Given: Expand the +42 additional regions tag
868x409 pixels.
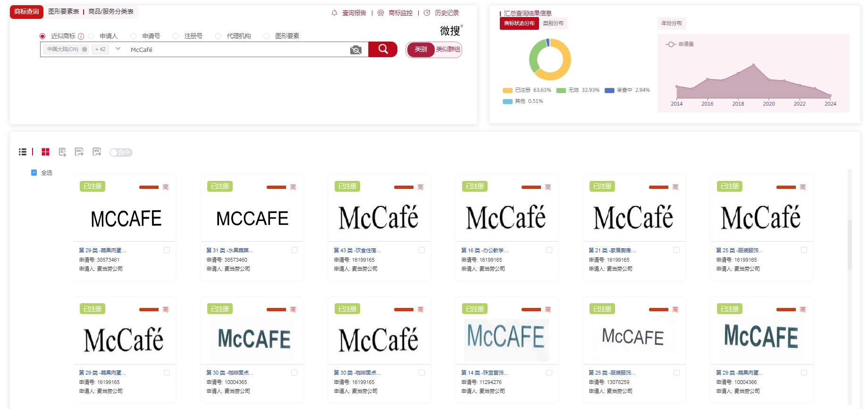Looking at the screenshot, I should point(100,49).
